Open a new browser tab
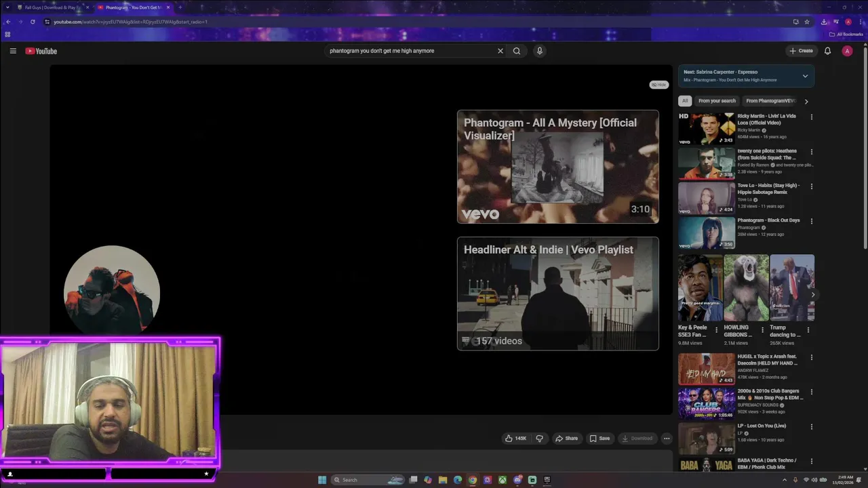Image resolution: width=868 pixels, height=488 pixels. click(180, 7)
